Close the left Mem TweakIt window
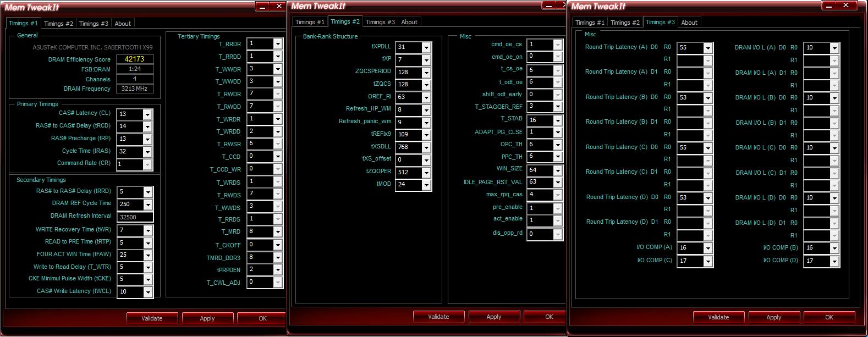Viewport: 868px width, 337px height. pyautogui.click(x=278, y=6)
